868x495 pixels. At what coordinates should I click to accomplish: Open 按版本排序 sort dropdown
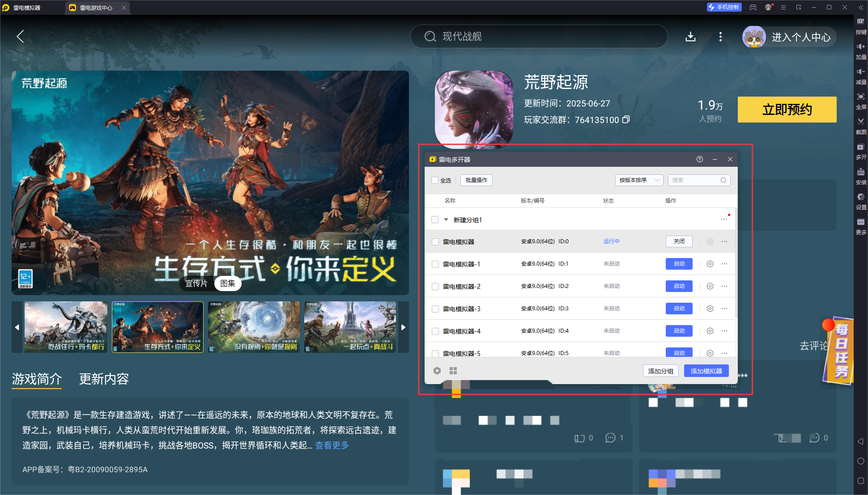tap(639, 180)
